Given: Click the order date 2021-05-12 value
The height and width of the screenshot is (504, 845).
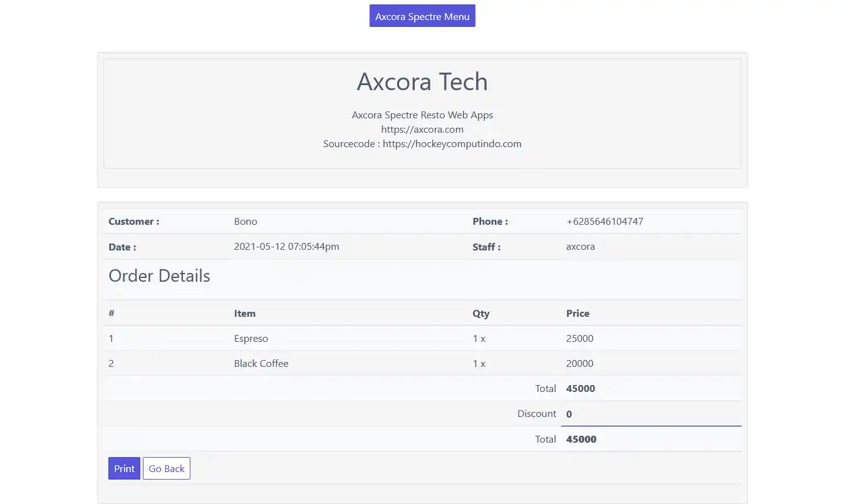Looking at the screenshot, I should tap(286, 247).
